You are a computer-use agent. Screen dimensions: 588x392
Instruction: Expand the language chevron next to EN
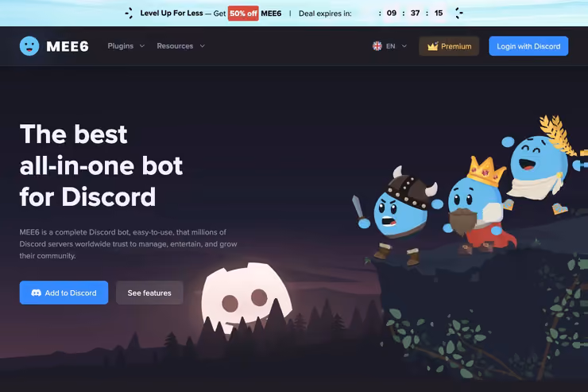(x=404, y=46)
